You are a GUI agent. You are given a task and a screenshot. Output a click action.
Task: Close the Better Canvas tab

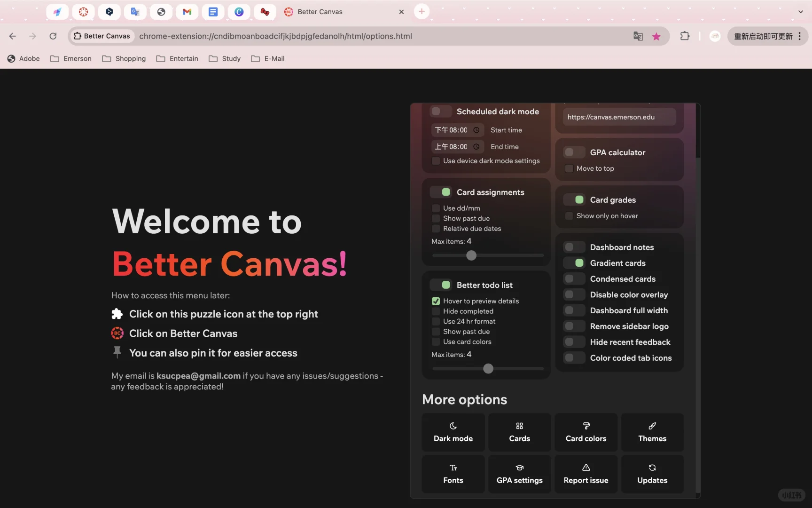coord(401,12)
